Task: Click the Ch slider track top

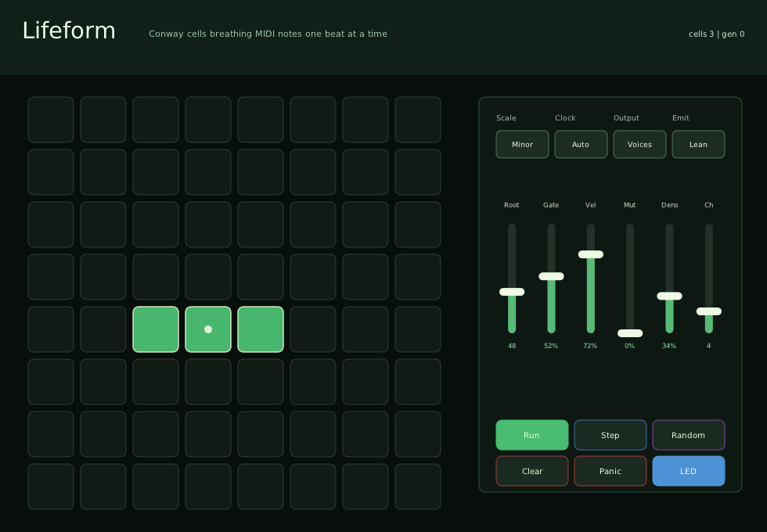Action: point(709,227)
